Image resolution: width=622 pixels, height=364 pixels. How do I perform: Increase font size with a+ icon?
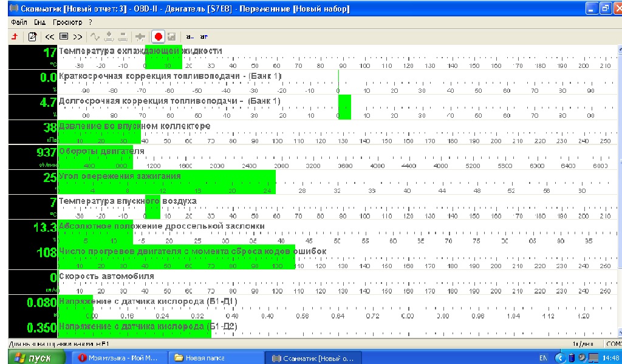(x=203, y=37)
